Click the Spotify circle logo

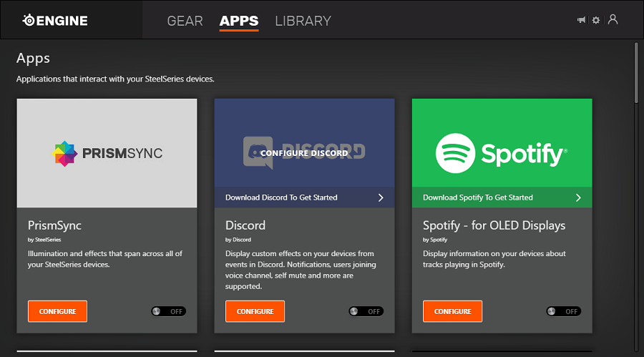pyautogui.click(x=455, y=153)
